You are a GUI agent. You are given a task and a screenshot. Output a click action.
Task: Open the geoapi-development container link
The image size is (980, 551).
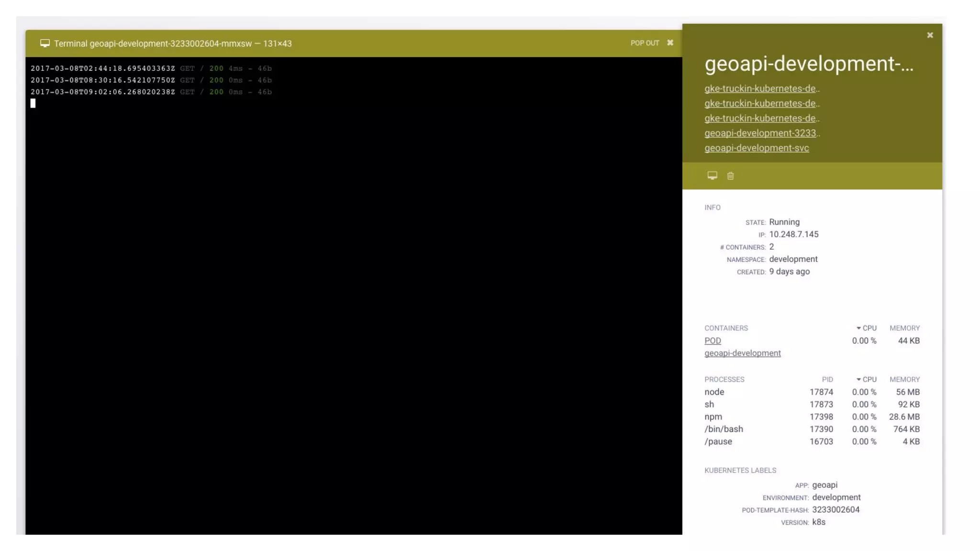tap(742, 353)
